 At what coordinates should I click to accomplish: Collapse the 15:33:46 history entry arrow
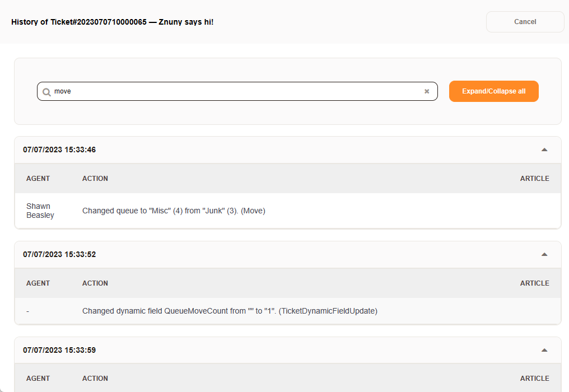tap(544, 150)
